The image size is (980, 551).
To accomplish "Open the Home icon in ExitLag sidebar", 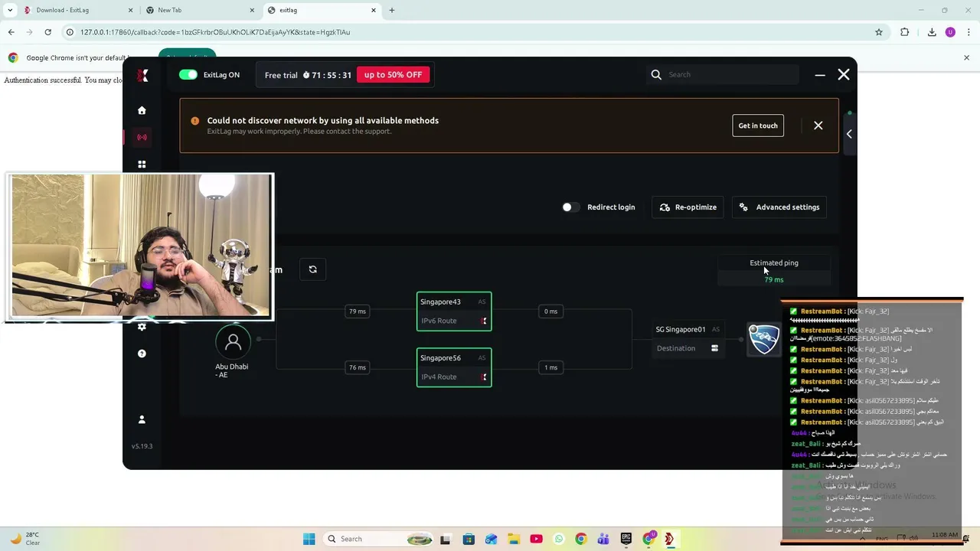I will [142, 110].
